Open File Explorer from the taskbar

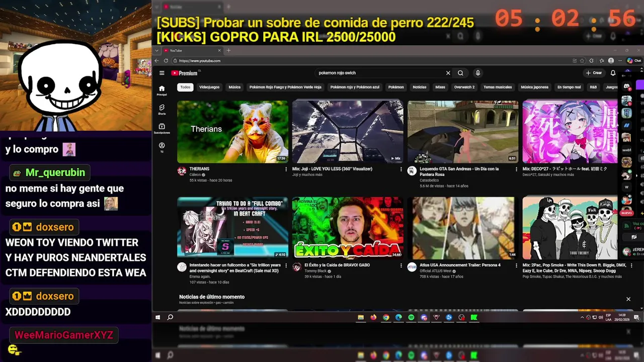click(x=361, y=317)
